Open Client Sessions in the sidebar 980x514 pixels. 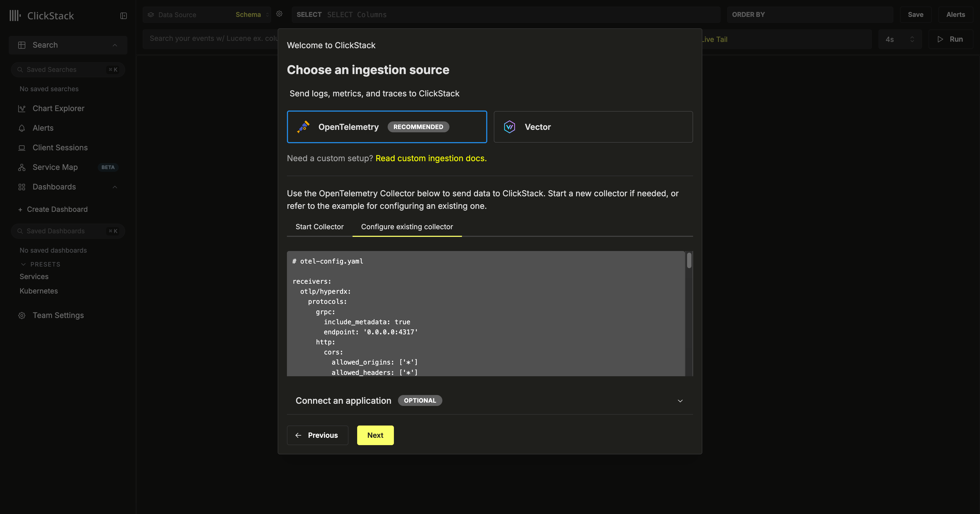coord(60,148)
